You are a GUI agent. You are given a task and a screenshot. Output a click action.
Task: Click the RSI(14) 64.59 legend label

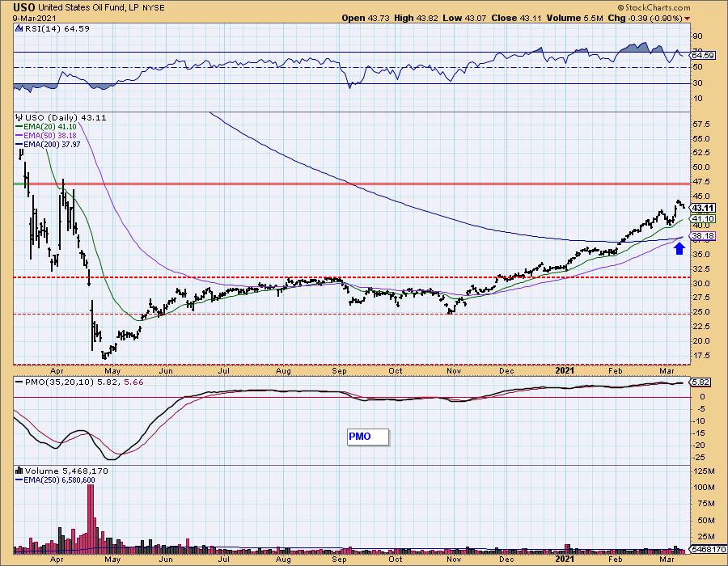coord(57,29)
